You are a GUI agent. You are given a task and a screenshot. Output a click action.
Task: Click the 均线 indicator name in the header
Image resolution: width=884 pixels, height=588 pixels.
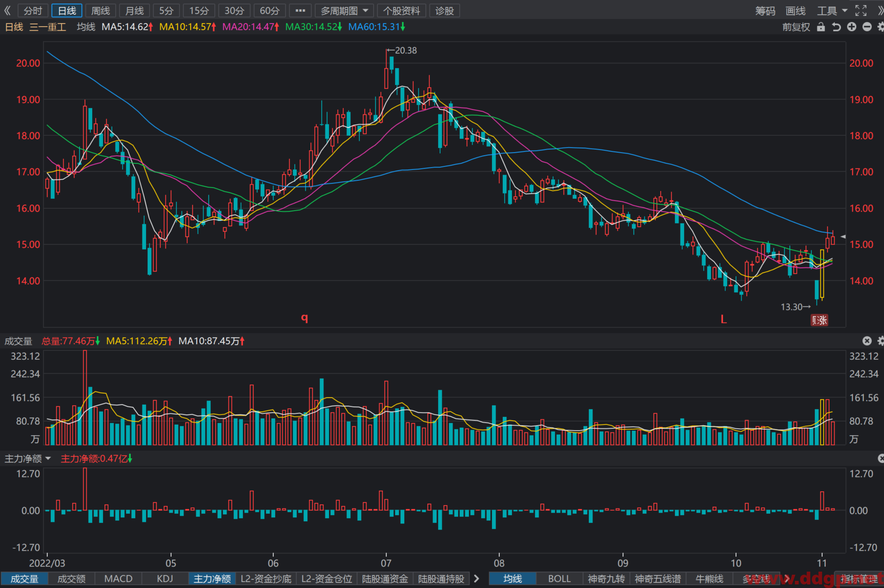click(86, 27)
